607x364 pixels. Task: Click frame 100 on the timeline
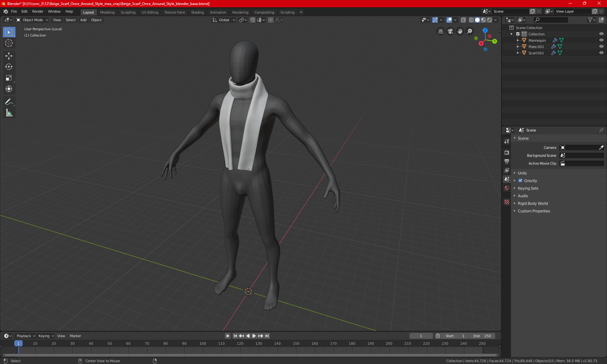click(203, 343)
